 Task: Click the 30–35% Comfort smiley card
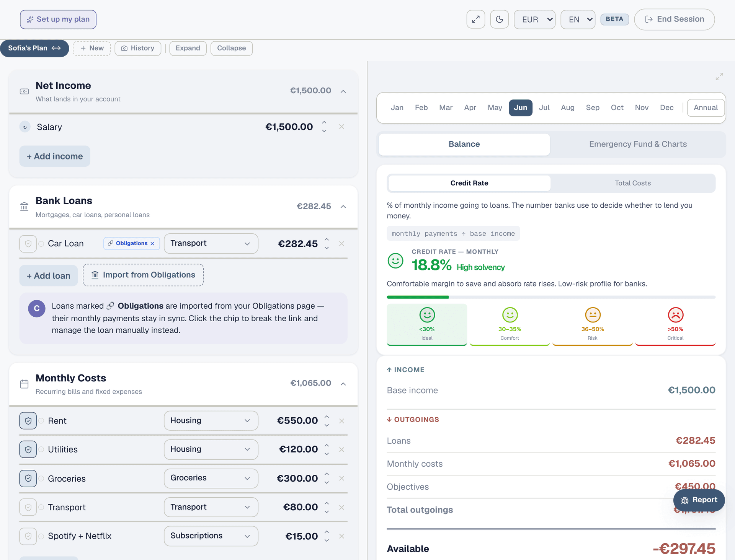510,324
